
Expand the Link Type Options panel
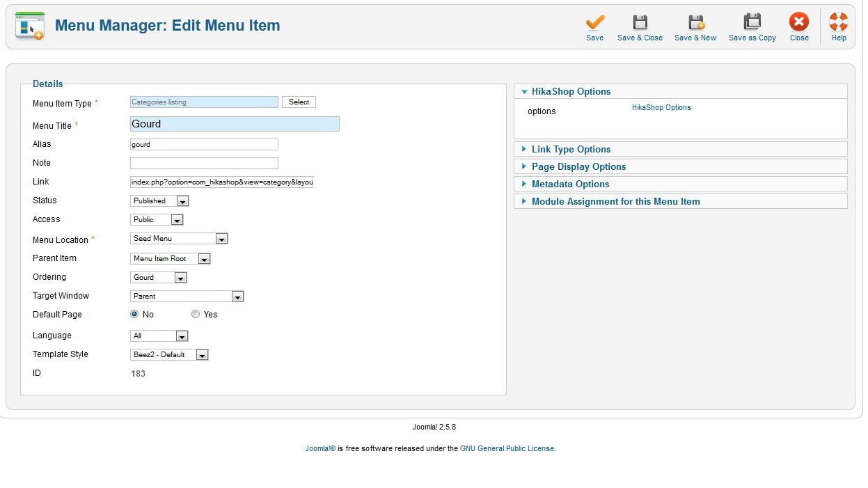(x=681, y=149)
